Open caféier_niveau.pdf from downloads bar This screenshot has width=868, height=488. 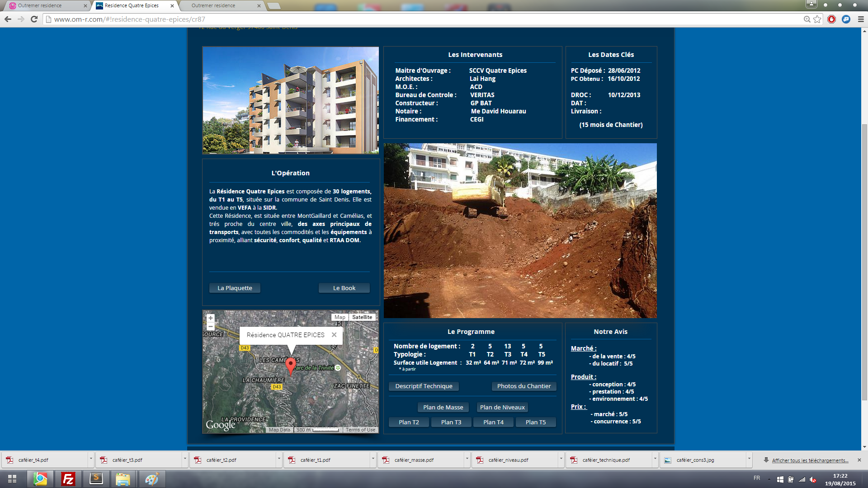point(514,460)
